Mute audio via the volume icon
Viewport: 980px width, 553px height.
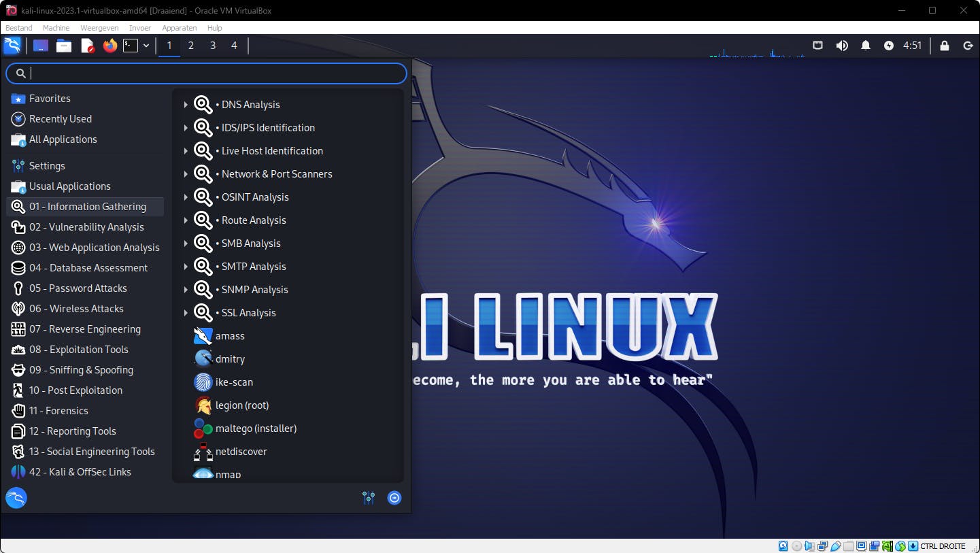click(842, 46)
